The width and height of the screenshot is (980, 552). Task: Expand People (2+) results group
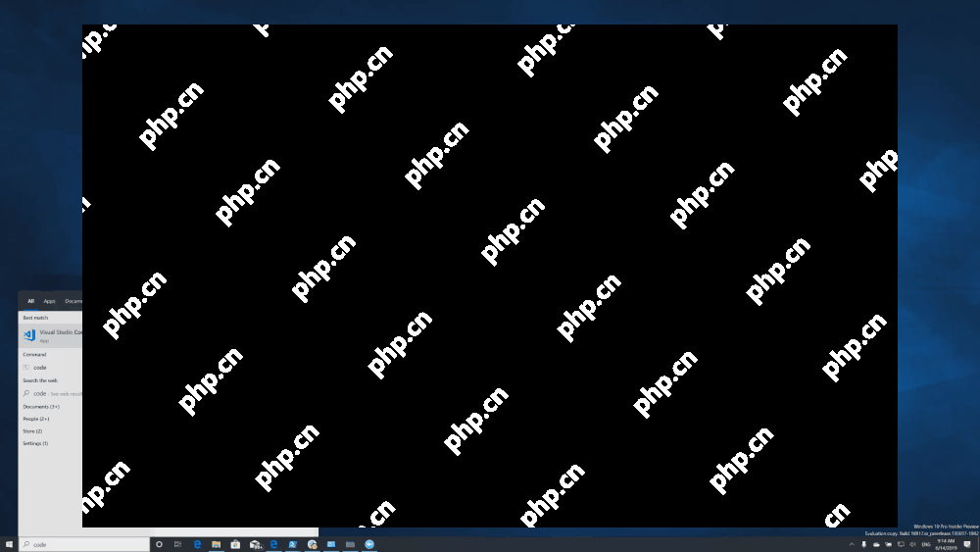coord(36,419)
